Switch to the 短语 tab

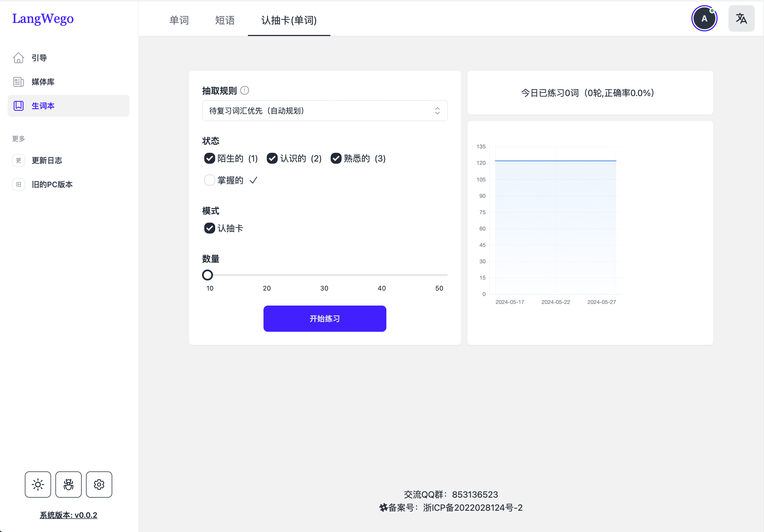[x=225, y=20]
